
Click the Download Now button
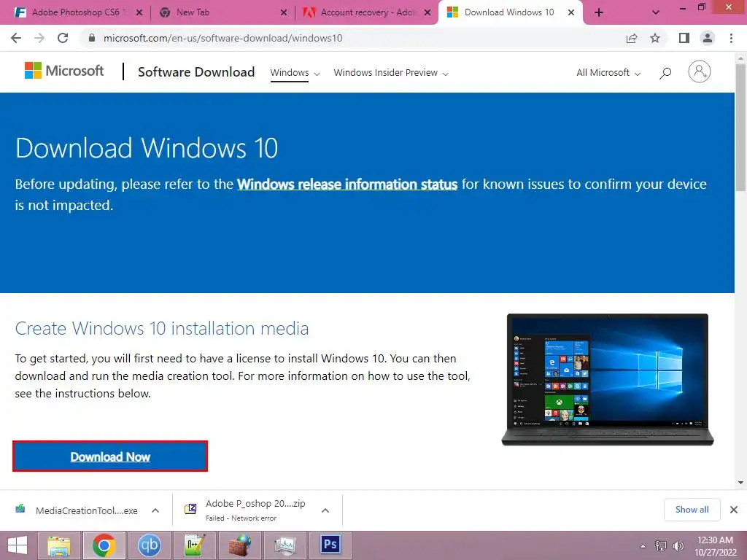pyautogui.click(x=110, y=456)
